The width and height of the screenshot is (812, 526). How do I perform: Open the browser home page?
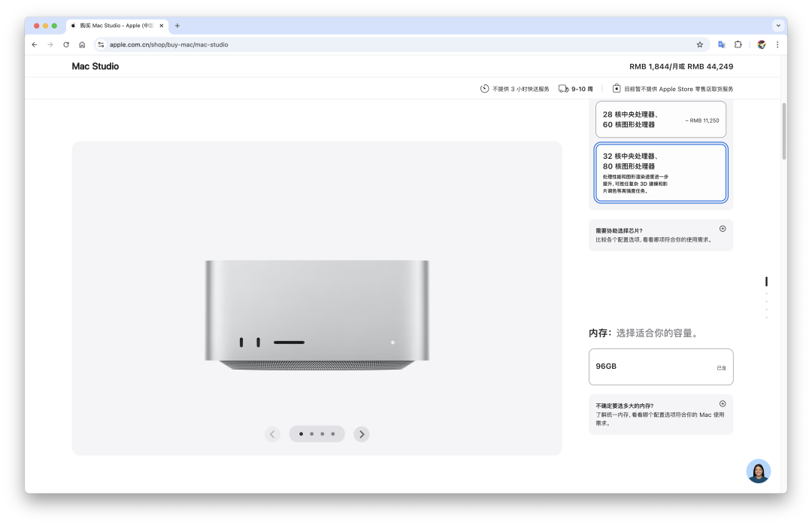tap(82, 44)
